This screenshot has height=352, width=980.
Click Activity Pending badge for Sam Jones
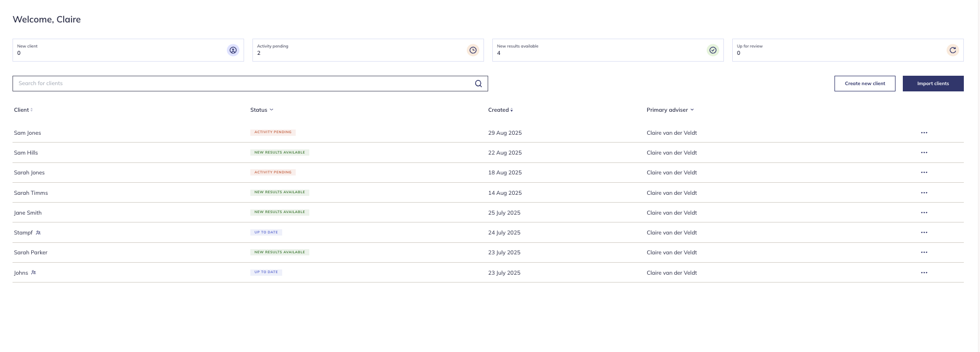click(x=273, y=132)
